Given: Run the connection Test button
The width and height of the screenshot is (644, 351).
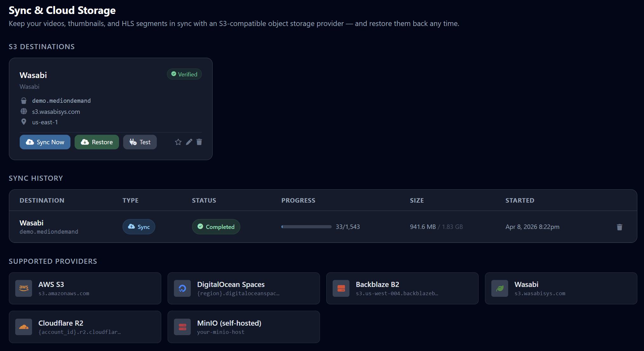Looking at the screenshot, I should (x=140, y=142).
